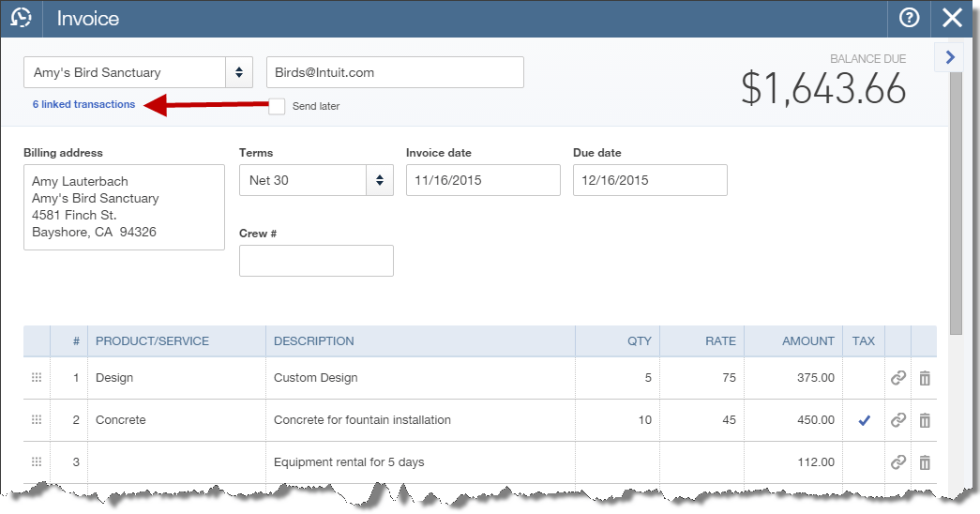Expand the side panel chevron arrow
This screenshot has height=514, width=980.
950,57
